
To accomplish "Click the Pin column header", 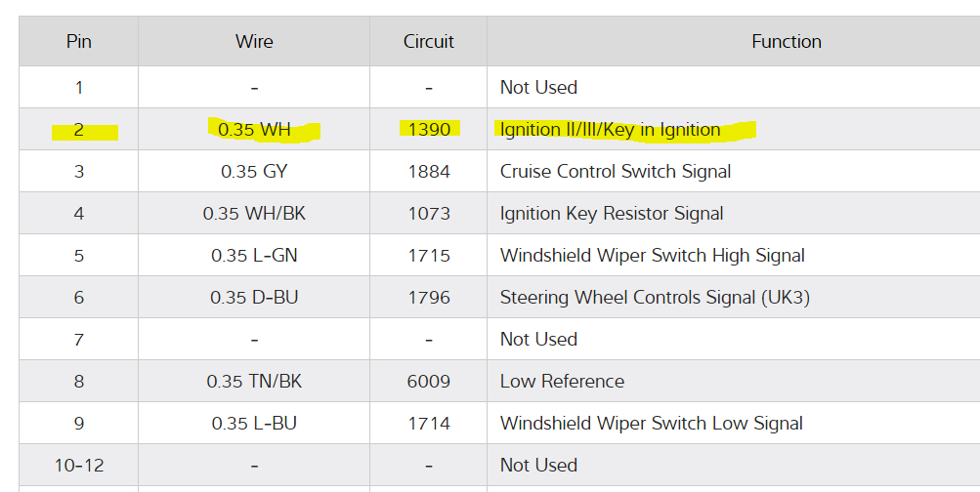I will tap(78, 42).
